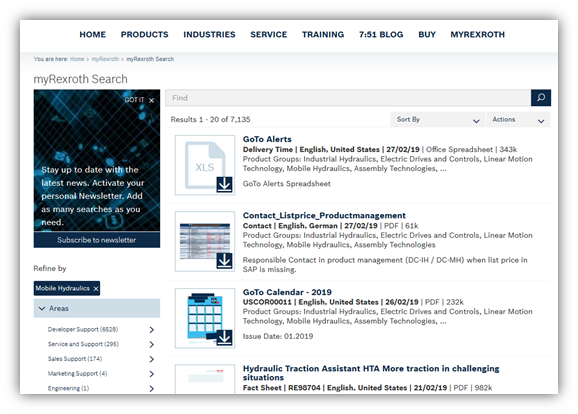Click 'Issue Date: 01.2019' text
This screenshot has height=414, width=578.
coord(278,336)
